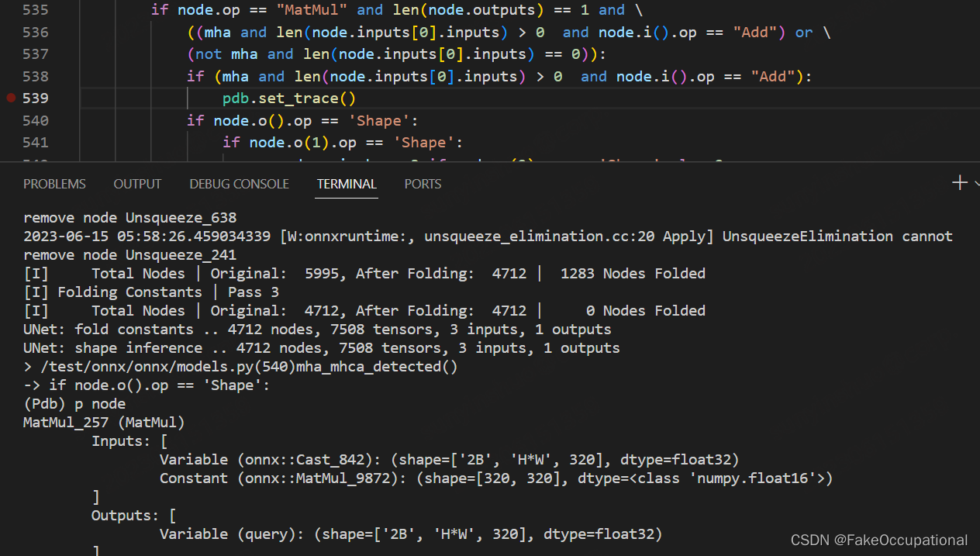This screenshot has width=980, height=556.
Task: Click '(Pdb) p node' prompt line
Action: [x=74, y=404]
